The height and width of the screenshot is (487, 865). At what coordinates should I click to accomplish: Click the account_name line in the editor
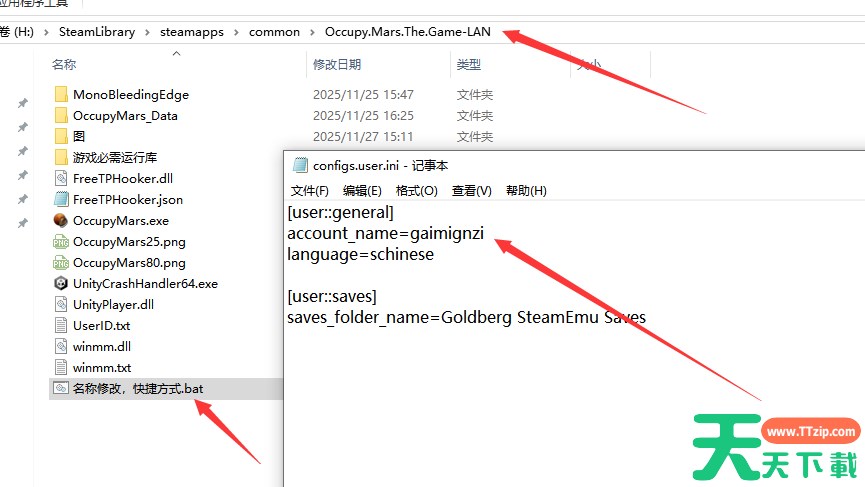[x=385, y=233]
